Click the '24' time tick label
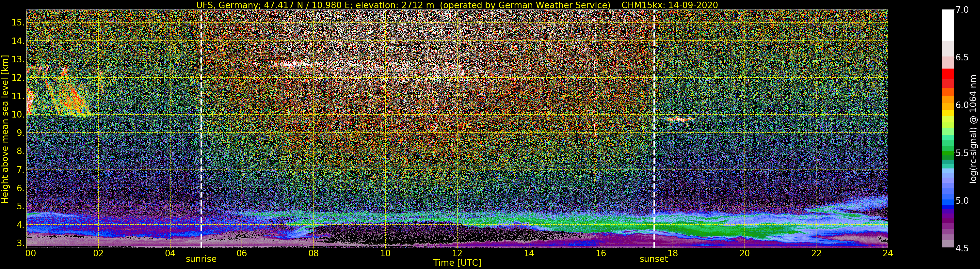 click(x=888, y=253)
